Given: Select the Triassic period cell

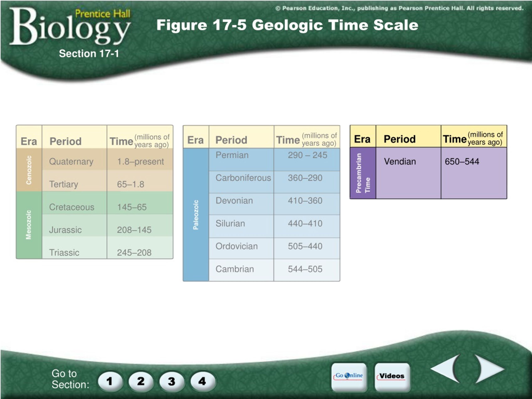Looking at the screenshot, I should point(75,248).
